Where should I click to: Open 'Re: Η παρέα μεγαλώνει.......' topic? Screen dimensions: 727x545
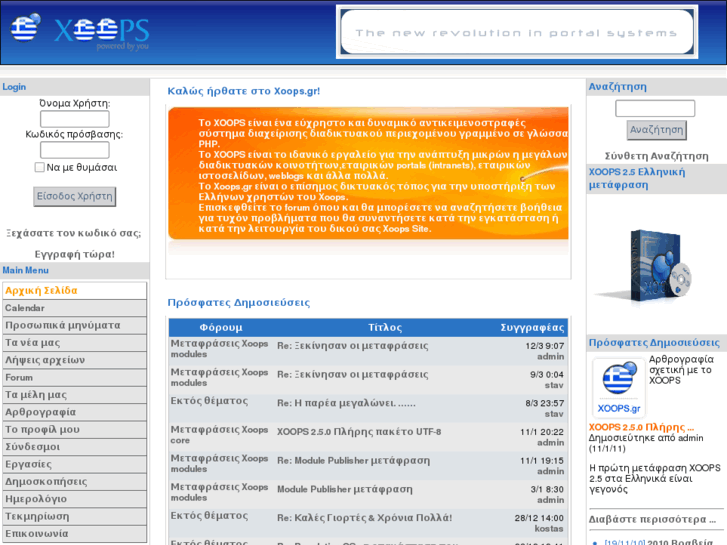[x=346, y=403]
